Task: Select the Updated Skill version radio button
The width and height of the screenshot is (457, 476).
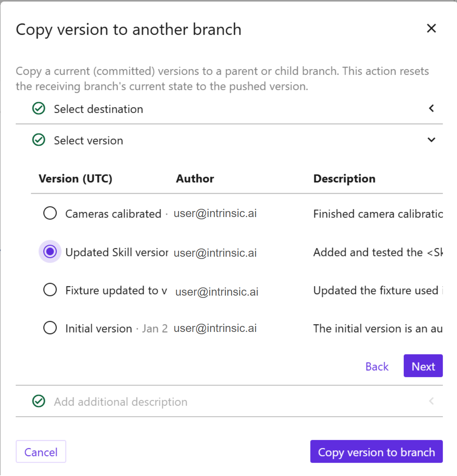Action: (50, 251)
